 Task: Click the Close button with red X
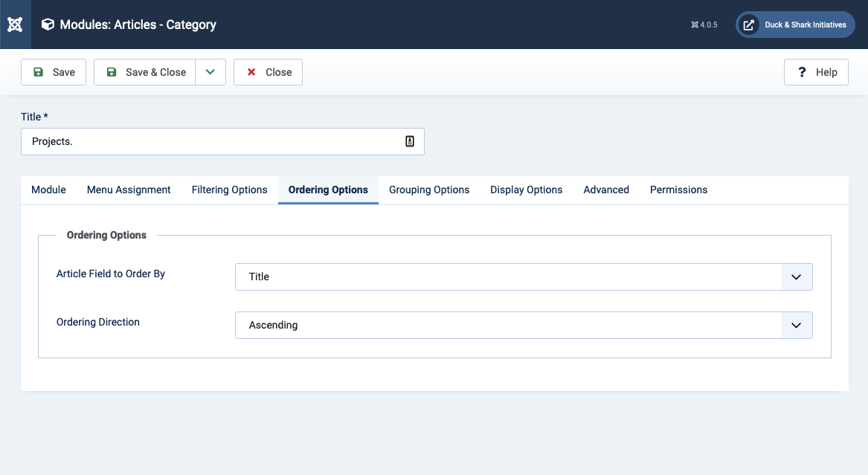(x=268, y=72)
